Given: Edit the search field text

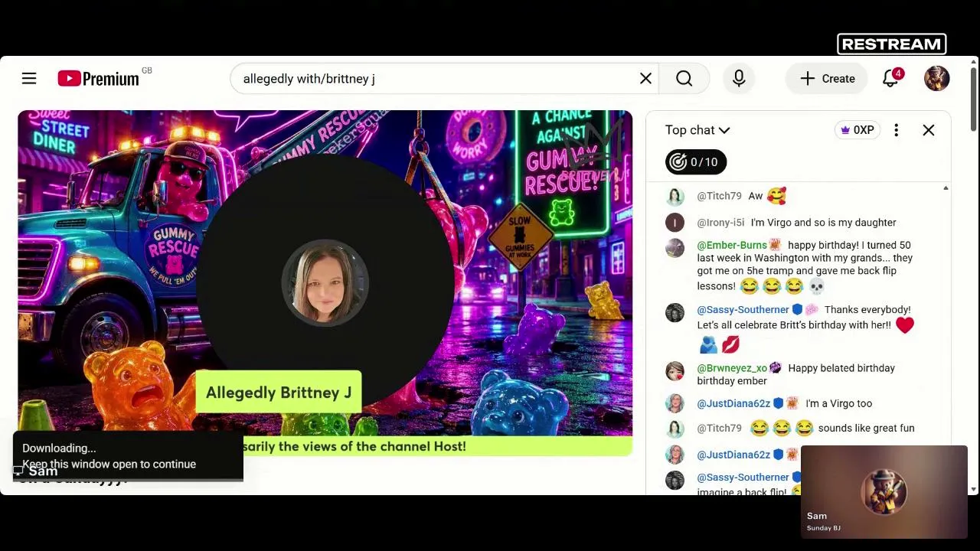Looking at the screenshot, I should (x=436, y=78).
